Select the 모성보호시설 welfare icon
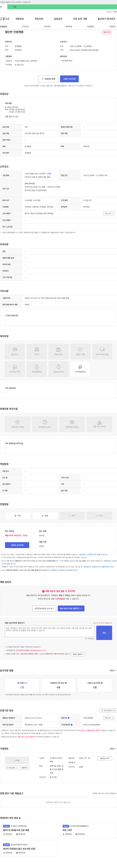 point(58,369)
